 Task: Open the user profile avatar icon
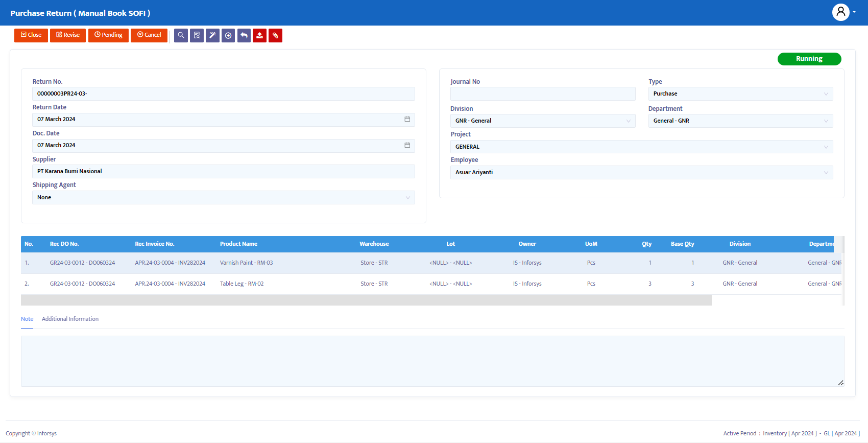[x=840, y=12]
